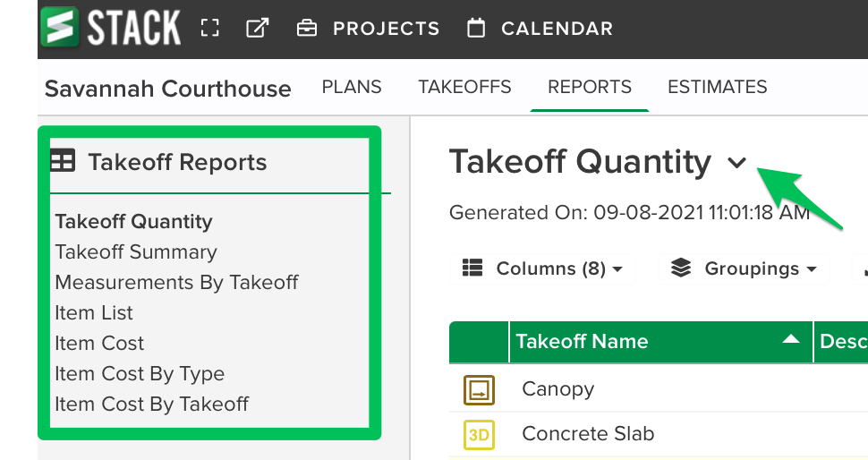Click the Takeoff Reports table icon
The image size is (868, 460).
pos(62,161)
